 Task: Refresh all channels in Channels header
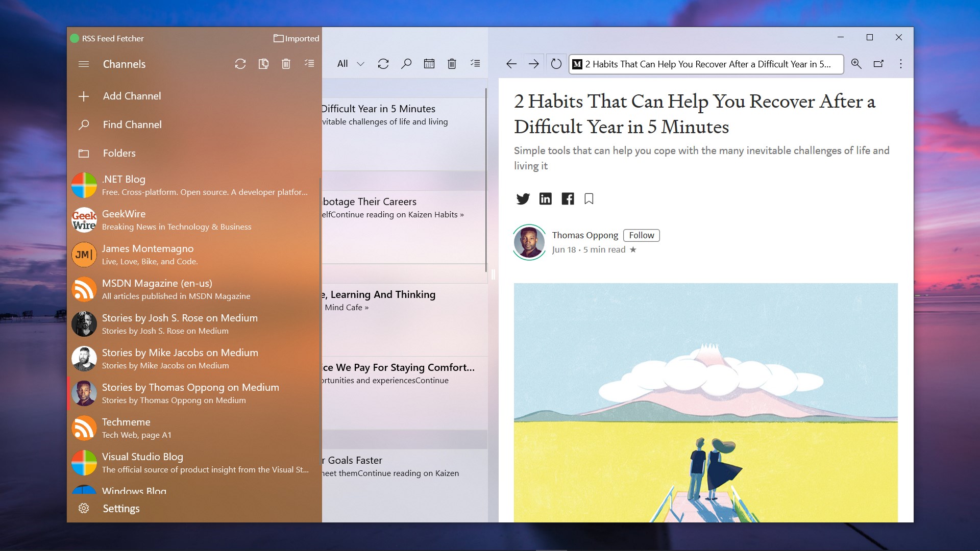coord(240,64)
